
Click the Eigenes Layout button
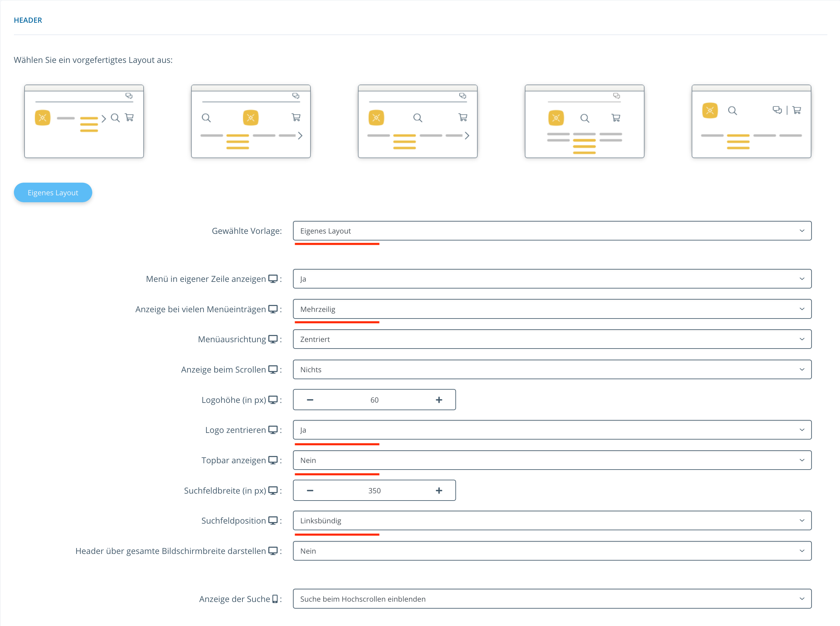[x=53, y=192]
